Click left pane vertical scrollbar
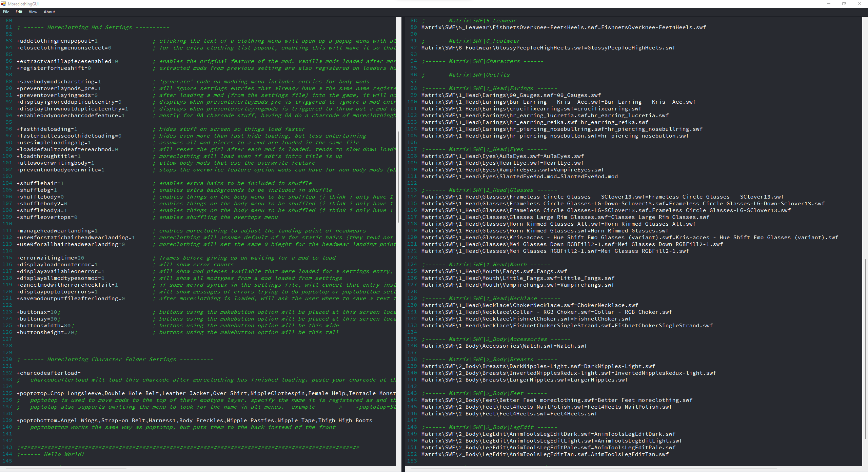 coord(398,176)
